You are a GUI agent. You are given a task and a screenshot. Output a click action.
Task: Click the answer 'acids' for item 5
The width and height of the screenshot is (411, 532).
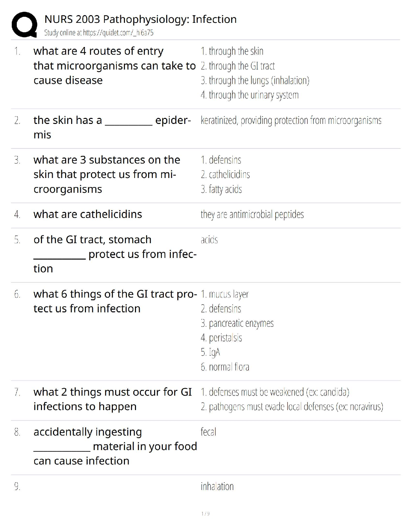point(209,240)
